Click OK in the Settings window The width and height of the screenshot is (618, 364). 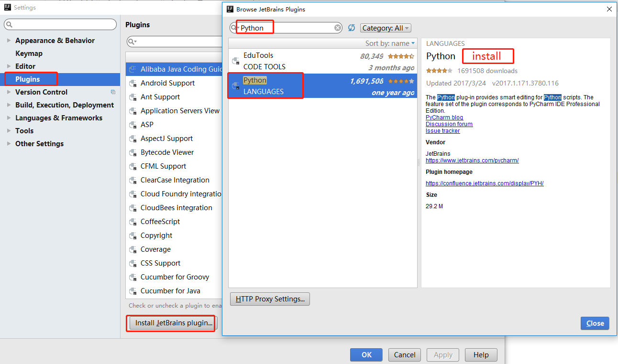(x=366, y=355)
